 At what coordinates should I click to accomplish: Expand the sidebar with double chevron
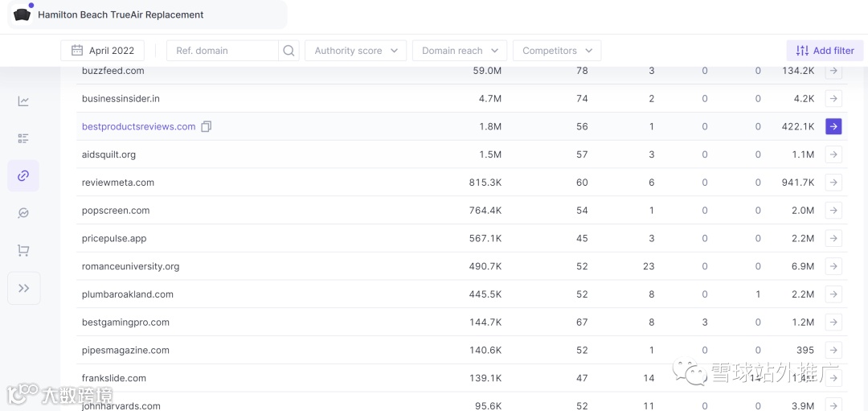(x=24, y=288)
